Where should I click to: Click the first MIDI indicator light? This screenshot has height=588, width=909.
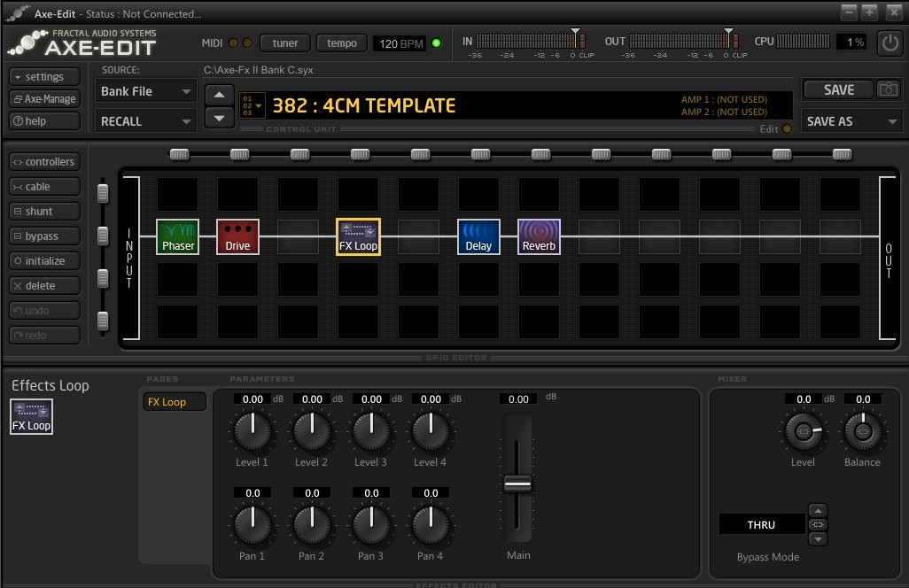pyautogui.click(x=234, y=43)
